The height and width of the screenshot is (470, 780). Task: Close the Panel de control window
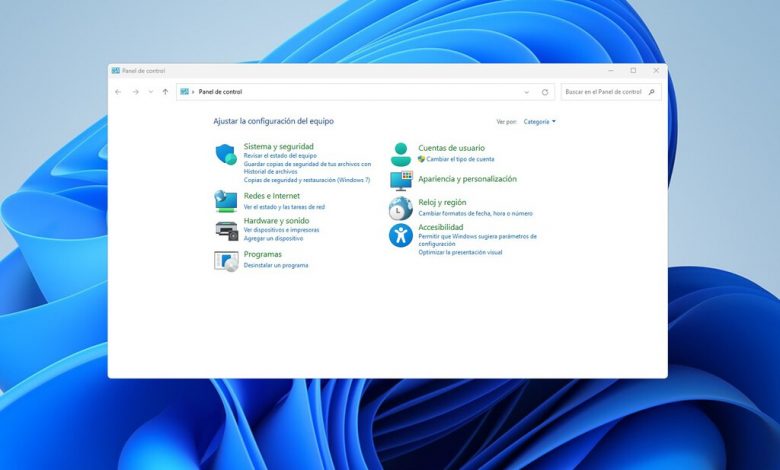[656, 71]
